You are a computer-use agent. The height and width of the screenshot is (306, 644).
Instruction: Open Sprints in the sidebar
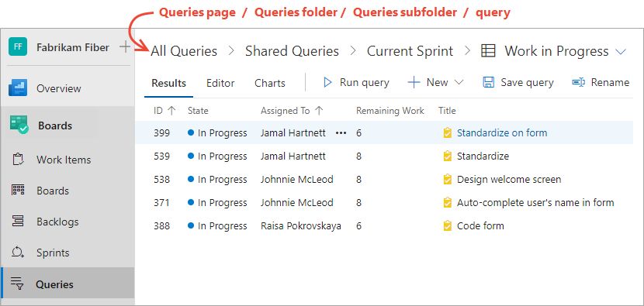53,253
